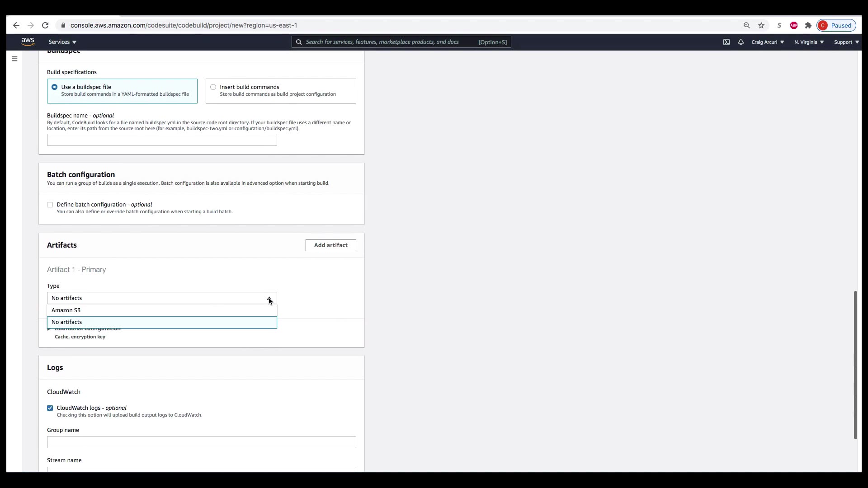Open the N. Virginia region dropdown

(x=809, y=42)
